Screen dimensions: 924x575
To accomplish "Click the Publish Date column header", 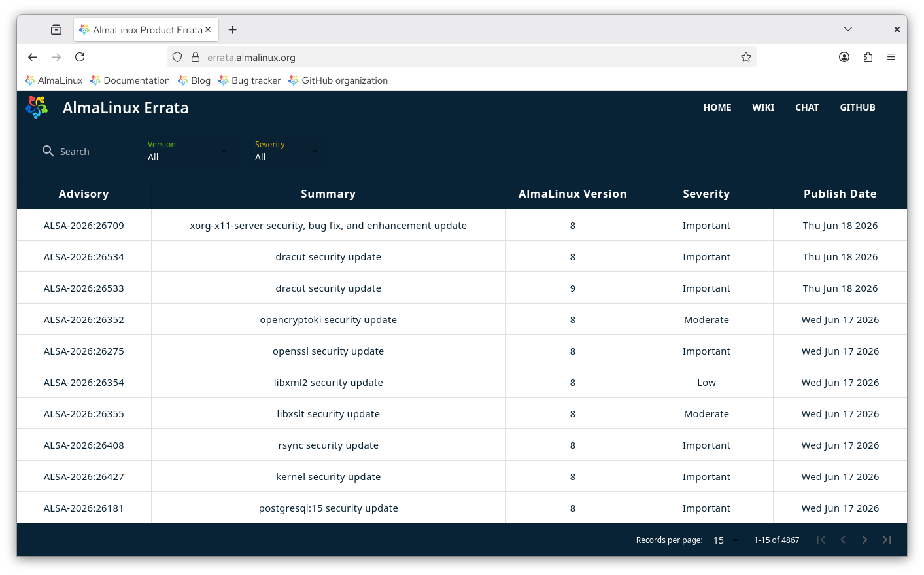I will tap(840, 194).
